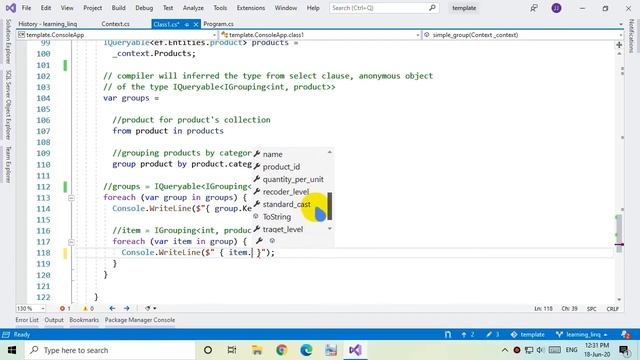Open the Edit menu
The image size is (640, 360).
[46, 8]
